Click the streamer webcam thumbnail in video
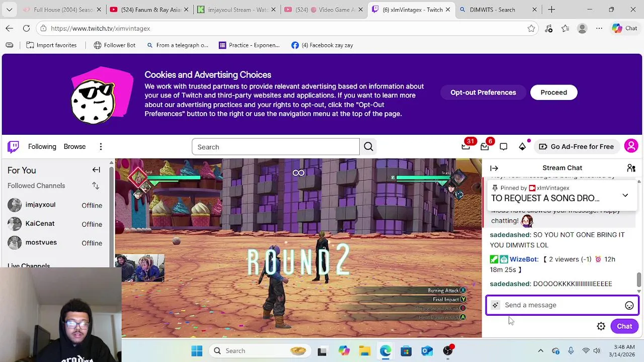Viewport: 644px width, 362px height. pos(140,267)
